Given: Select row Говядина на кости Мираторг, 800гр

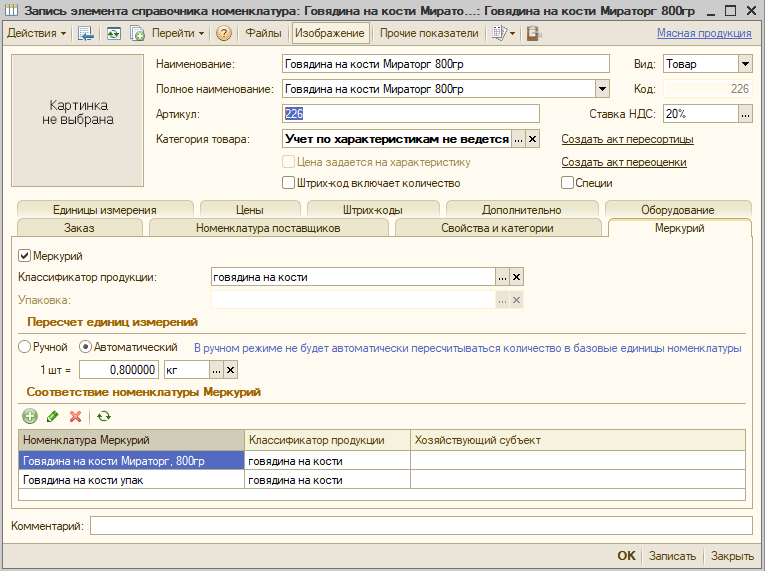Looking at the screenshot, I should click(x=382, y=461).
